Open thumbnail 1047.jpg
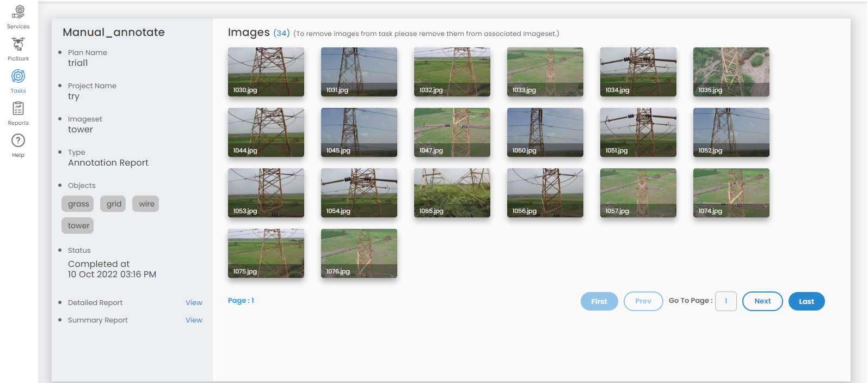The height and width of the screenshot is (383, 868). 452,132
